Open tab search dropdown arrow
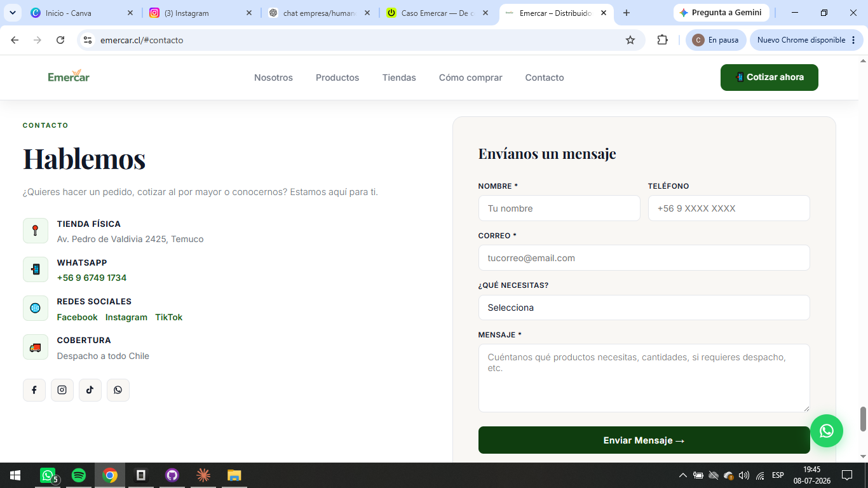Viewport: 868px width, 488px height. coord(13,13)
